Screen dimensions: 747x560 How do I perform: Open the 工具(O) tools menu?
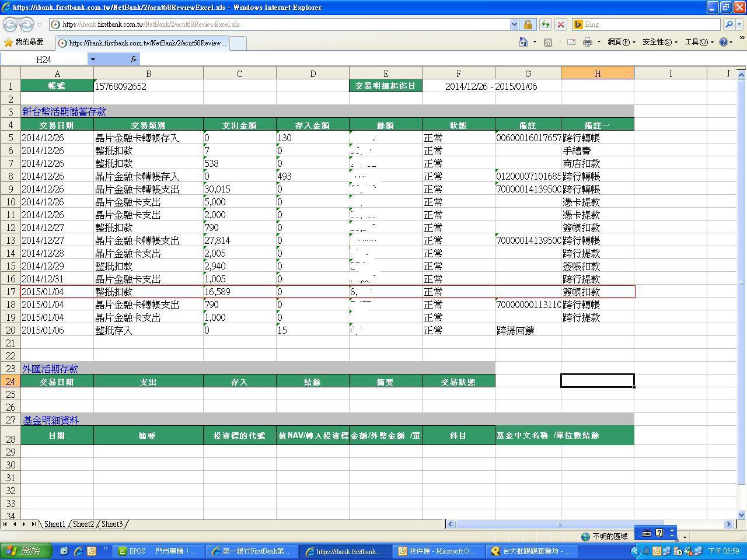coord(699,42)
